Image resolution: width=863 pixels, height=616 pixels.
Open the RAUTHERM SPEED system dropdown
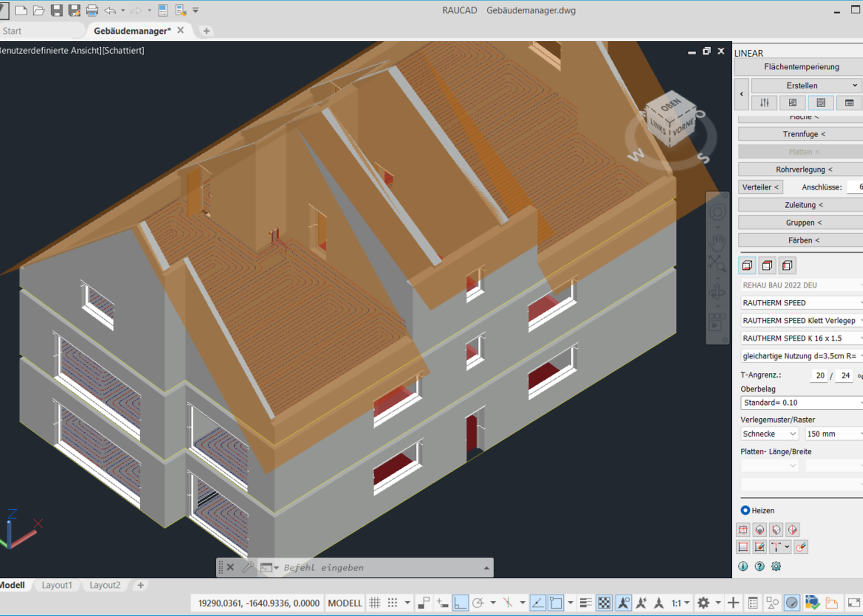pyautogui.click(x=801, y=302)
